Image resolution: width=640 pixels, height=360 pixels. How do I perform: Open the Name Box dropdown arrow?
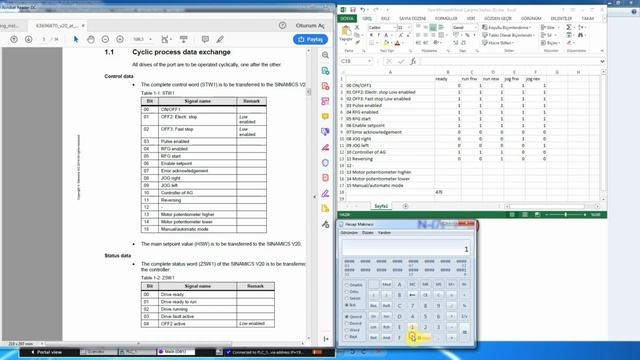[x=369, y=61]
